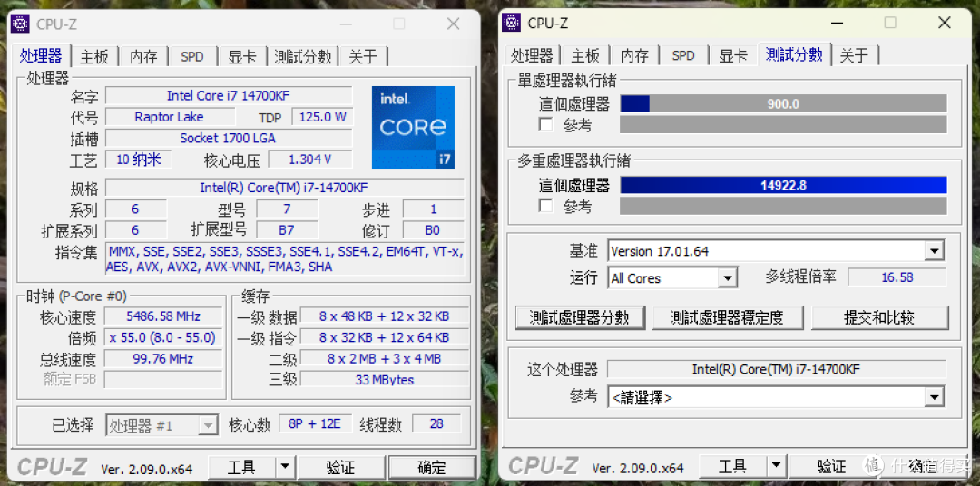The width and height of the screenshot is (980, 486).
Task: Click the 測試處理器分數 button
Action: [579, 317]
